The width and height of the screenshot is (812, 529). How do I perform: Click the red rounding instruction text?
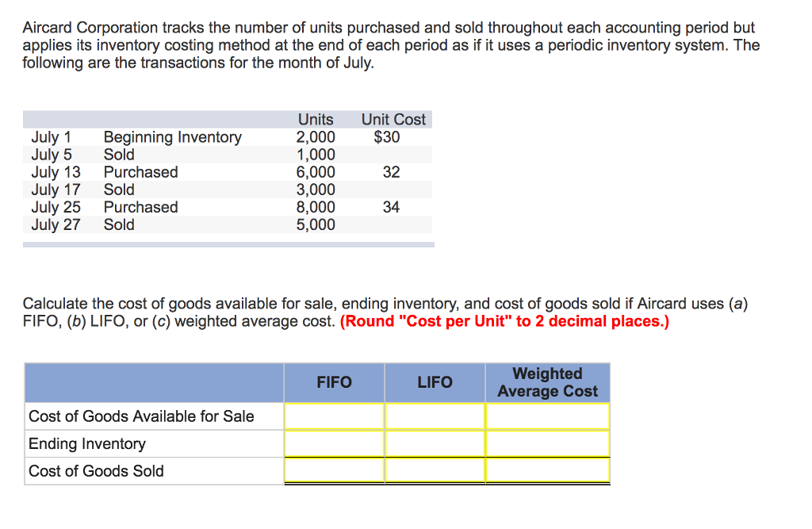(504, 321)
